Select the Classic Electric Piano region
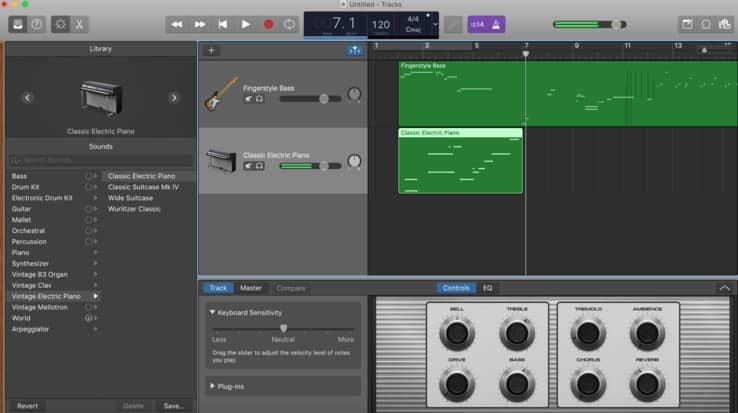This screenshot has height=413, width=738. click(460, 161)
